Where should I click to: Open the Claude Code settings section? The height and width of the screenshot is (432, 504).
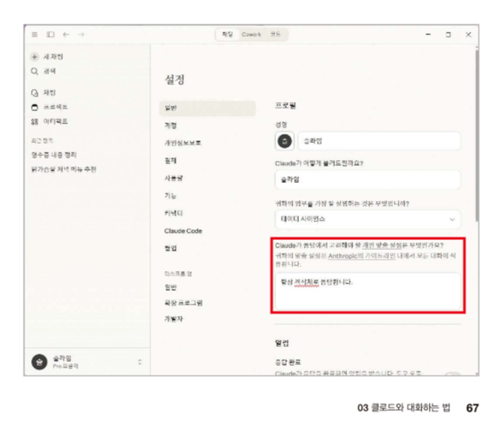click(183, 231)
